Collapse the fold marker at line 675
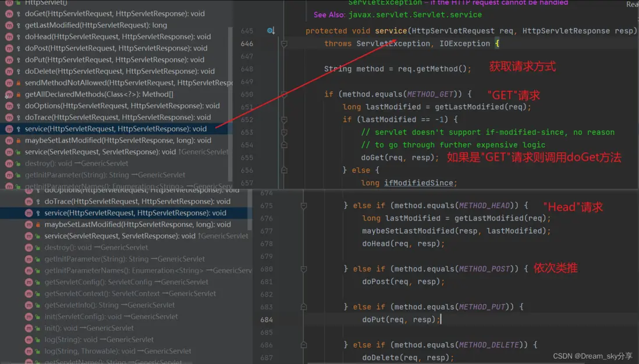This screenshot has width=639, height=364. tap(304, 206)
